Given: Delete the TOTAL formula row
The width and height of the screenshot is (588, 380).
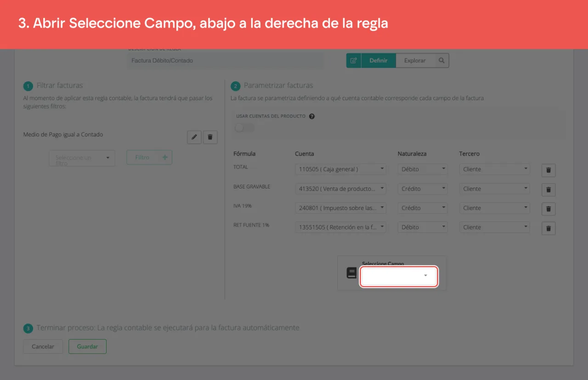Looking at the screenshot, I should pos(548,170).
